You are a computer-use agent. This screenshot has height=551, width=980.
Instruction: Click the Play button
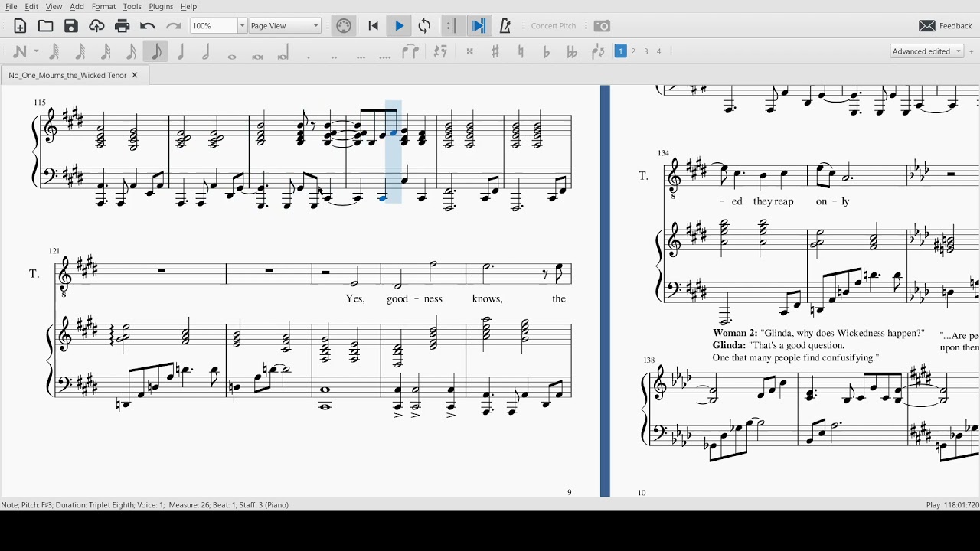[x=399, y=26]
